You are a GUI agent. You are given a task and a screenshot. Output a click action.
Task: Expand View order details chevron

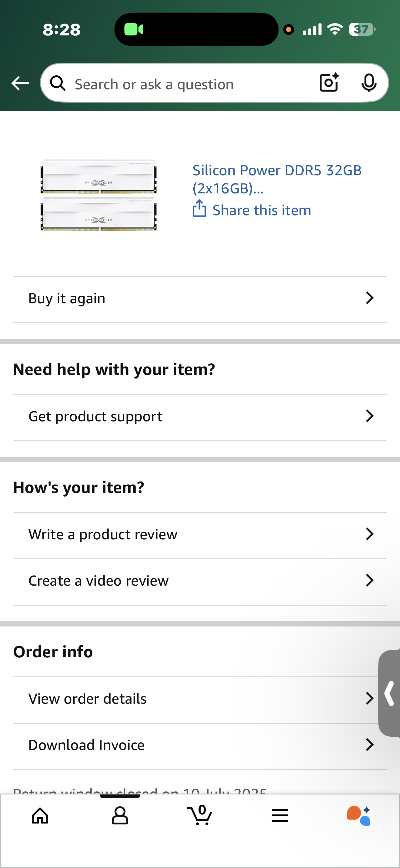[370, 699]
